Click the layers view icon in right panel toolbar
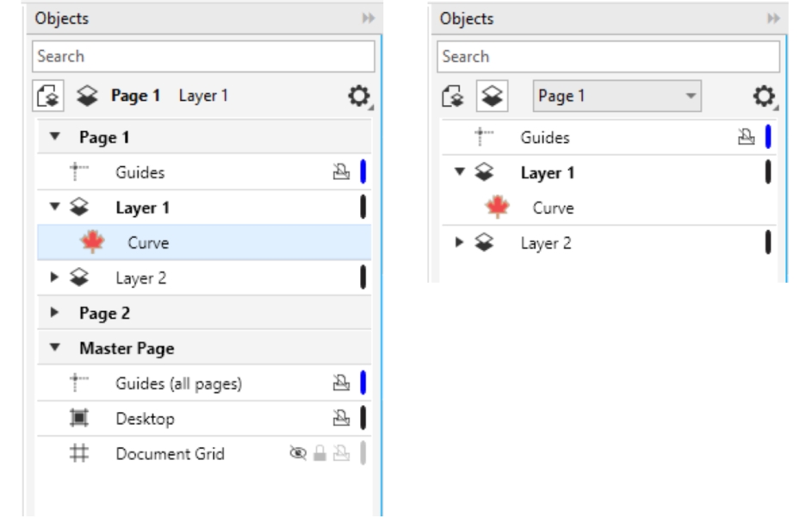Viewport: 812px width, 517px height. click(x=492, y=97)
